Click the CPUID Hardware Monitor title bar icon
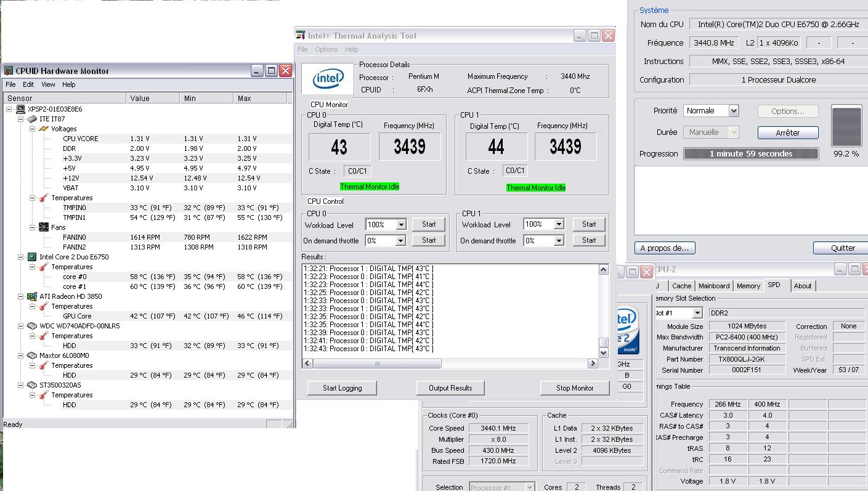The width and height of the screenshot is (868, 491). click(x=9, y=71)
